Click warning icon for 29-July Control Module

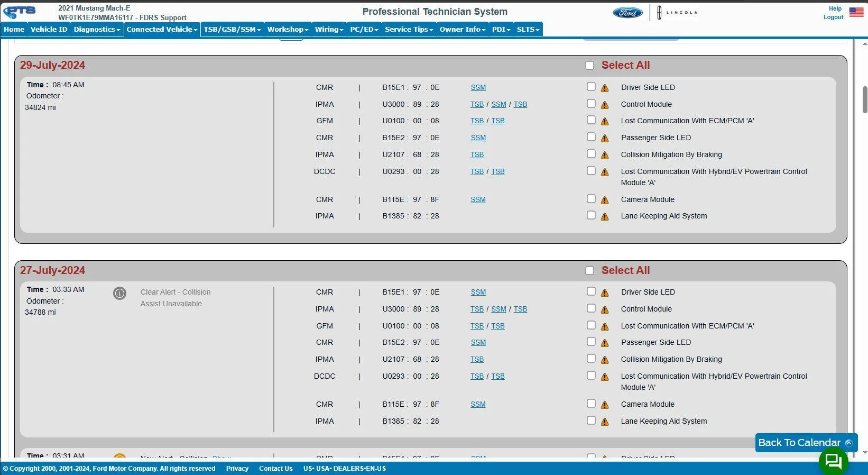pyautogui.click(x=605, y=105)
